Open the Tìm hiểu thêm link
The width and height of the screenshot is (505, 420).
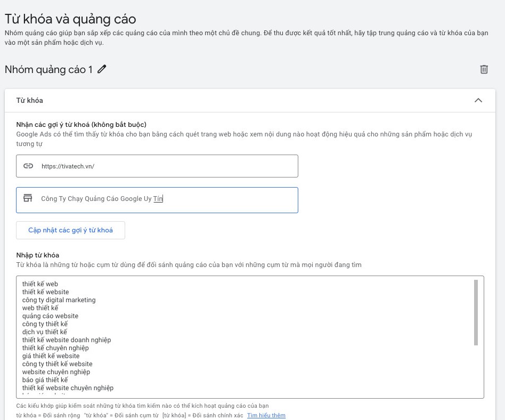(x=266, y=415)
